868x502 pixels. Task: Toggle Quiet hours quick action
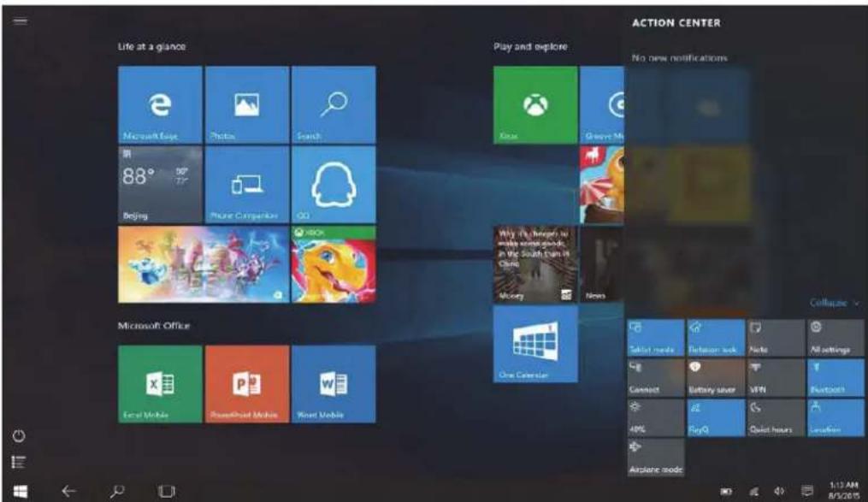pos(776,418)
